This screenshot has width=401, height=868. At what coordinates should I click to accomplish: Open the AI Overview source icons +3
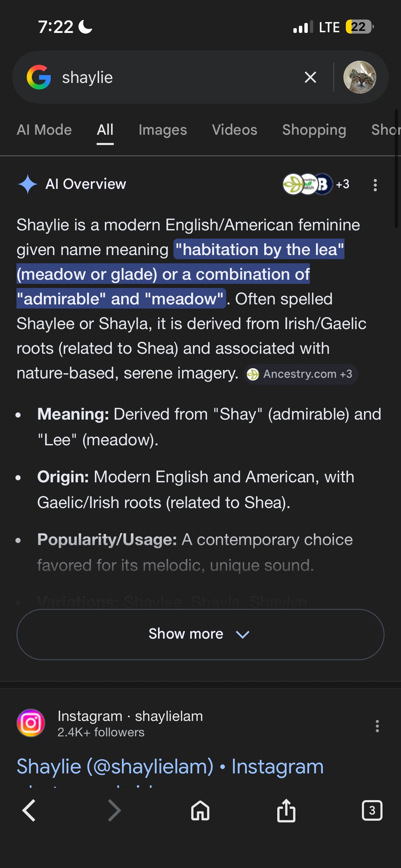[x=315, y=184]
